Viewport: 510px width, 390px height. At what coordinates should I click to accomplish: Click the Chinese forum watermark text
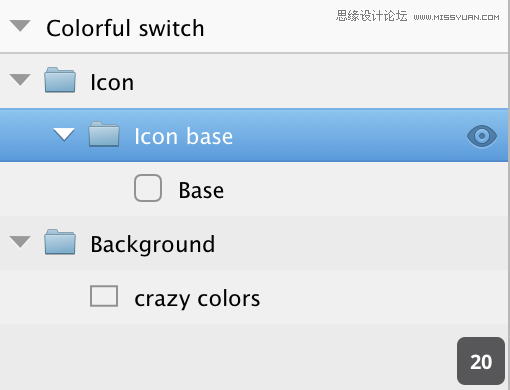(372, 16)
